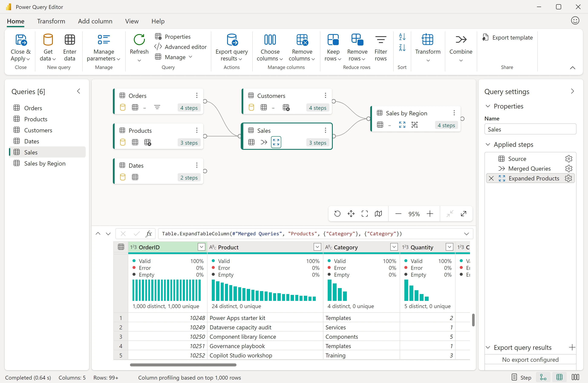Toggle Step script view in status bar

coord(522,377)
